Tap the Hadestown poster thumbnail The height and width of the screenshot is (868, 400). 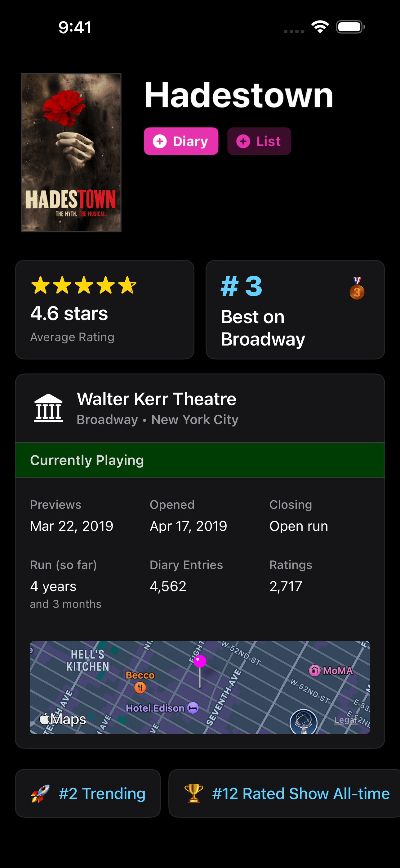71,153
